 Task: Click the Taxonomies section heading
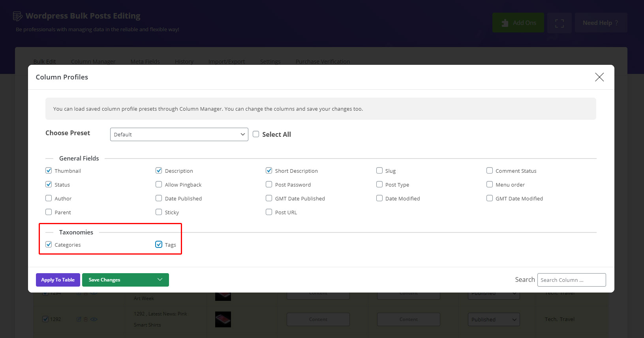(x=76, y=232)
